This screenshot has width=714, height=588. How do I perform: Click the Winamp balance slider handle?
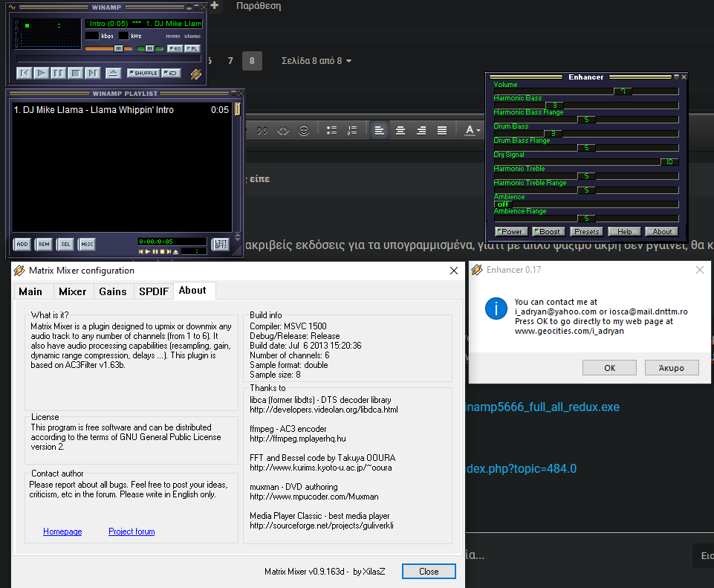pos(149,48)
